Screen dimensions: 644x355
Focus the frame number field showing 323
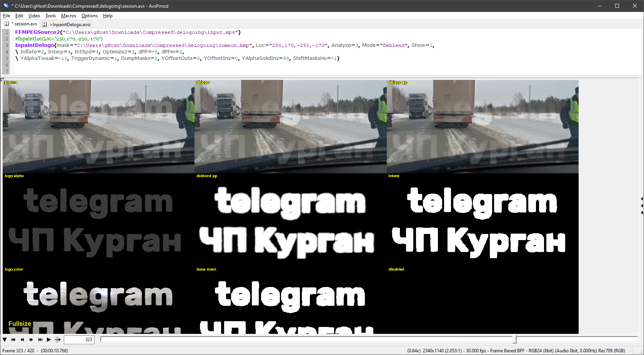tap(79, 340)
